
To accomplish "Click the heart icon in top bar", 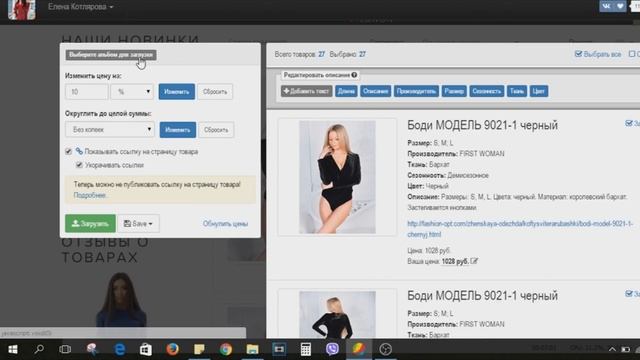I will [620, 6].
